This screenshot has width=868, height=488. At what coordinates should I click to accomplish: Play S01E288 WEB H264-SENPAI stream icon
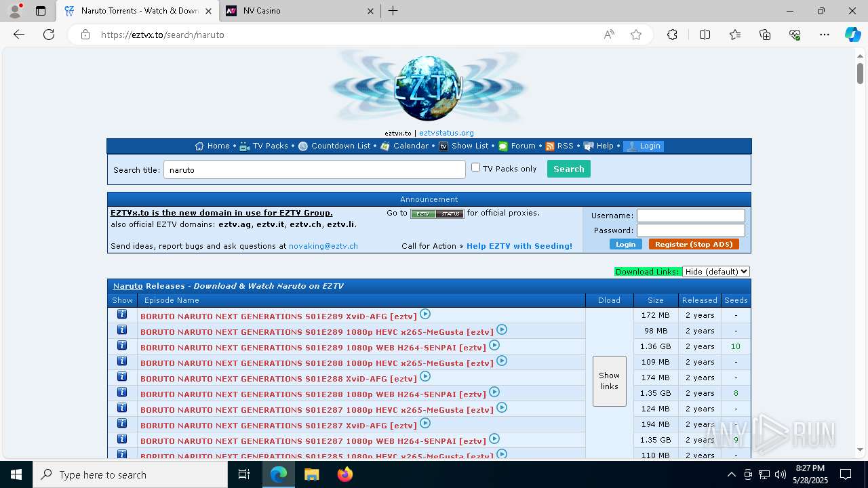click(494, 392)
